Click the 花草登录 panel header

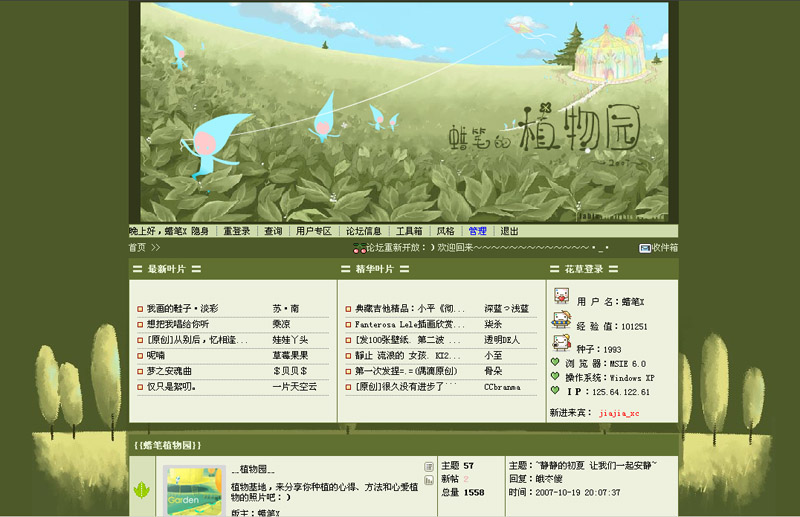point(584,269)
